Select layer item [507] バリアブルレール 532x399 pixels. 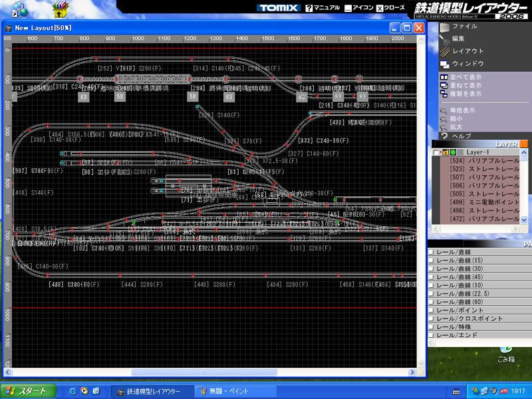tap(485, 178)
